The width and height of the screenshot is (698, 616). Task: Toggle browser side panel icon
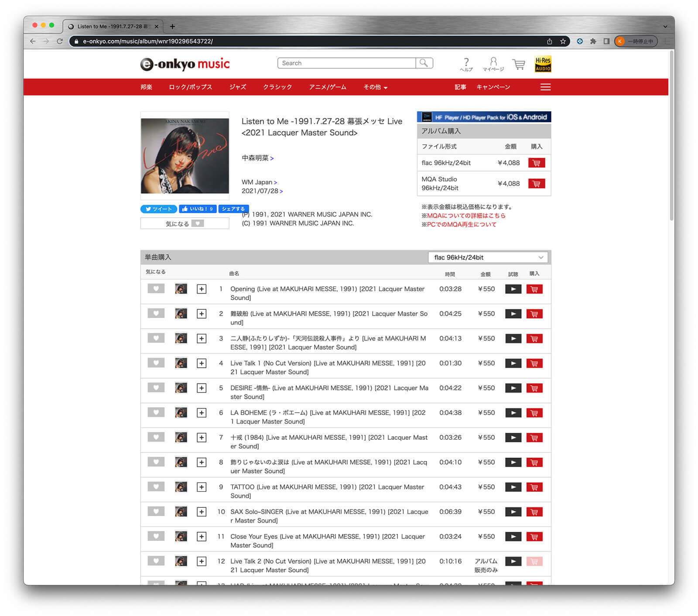coord(606,41)
